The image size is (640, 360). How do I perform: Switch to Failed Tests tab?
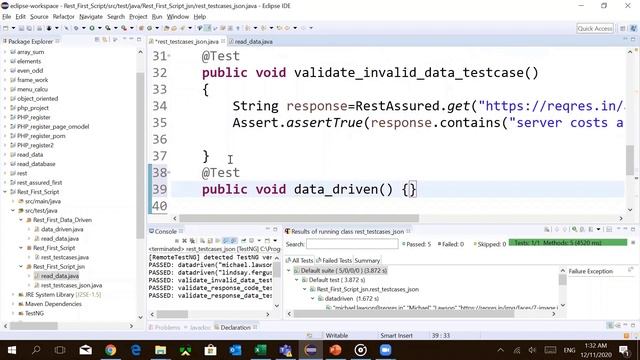[x=334, y=260]
